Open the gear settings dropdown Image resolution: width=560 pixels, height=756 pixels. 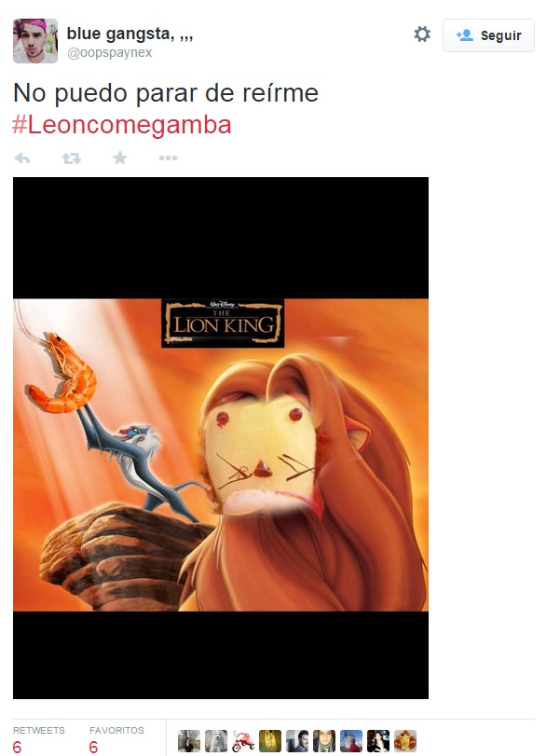[422, 34]
